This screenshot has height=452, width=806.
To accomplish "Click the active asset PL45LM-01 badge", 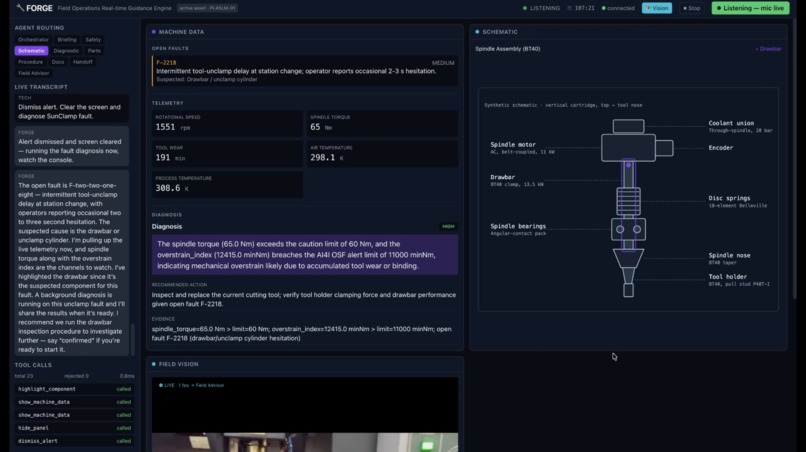I will 207,8.
